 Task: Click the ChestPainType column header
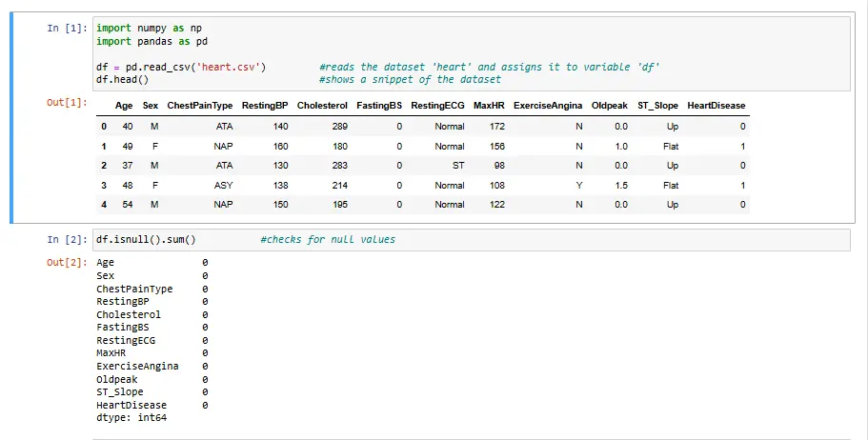(200, 106)
